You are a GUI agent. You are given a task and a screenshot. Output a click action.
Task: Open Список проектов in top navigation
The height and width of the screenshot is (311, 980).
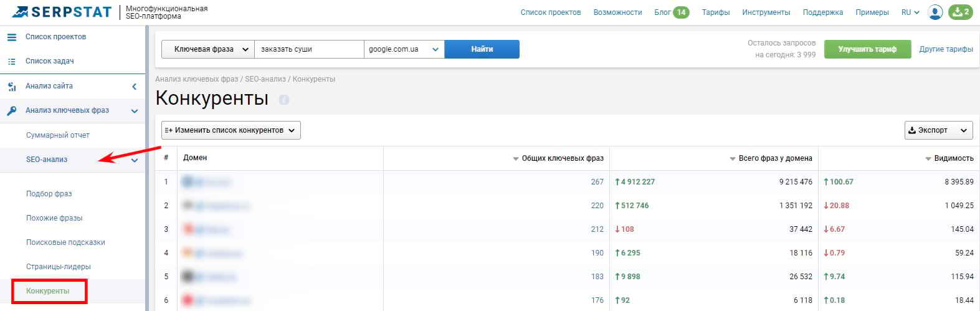[x=551, y=12]
